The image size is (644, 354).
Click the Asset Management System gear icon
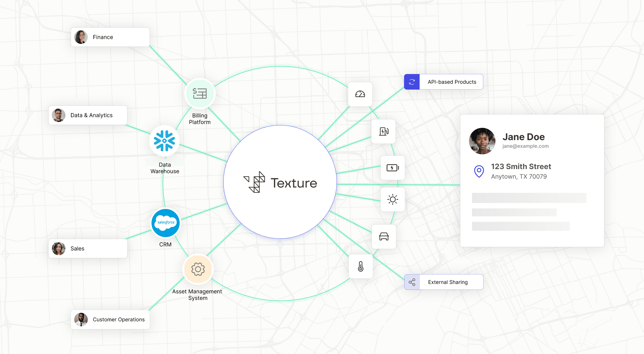tap(198, 269)
